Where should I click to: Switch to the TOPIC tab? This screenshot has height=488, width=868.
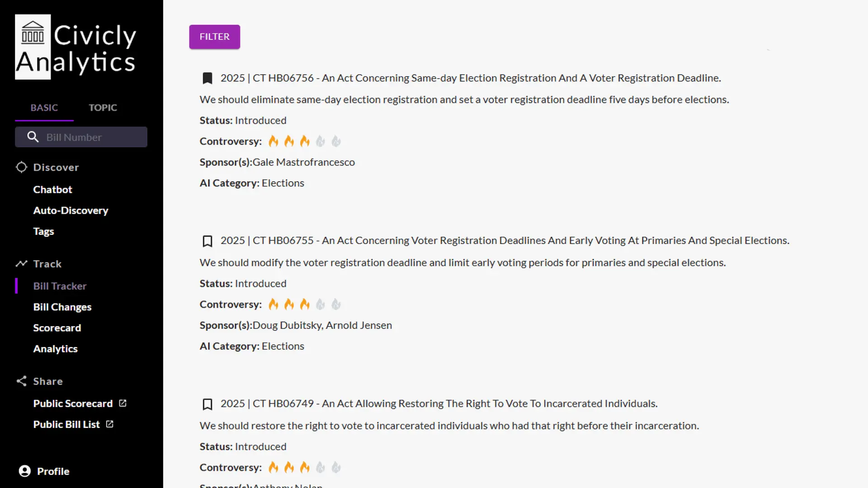(103, 108)
